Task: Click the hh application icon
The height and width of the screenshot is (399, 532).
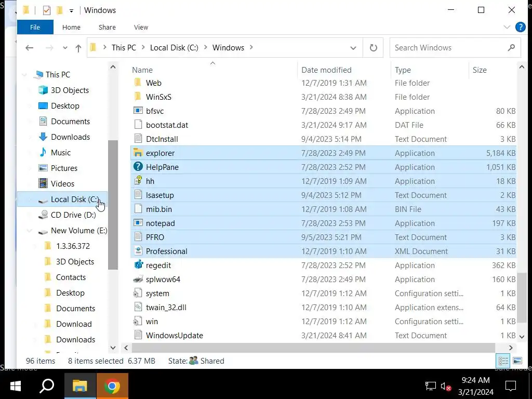Action: 138,181
